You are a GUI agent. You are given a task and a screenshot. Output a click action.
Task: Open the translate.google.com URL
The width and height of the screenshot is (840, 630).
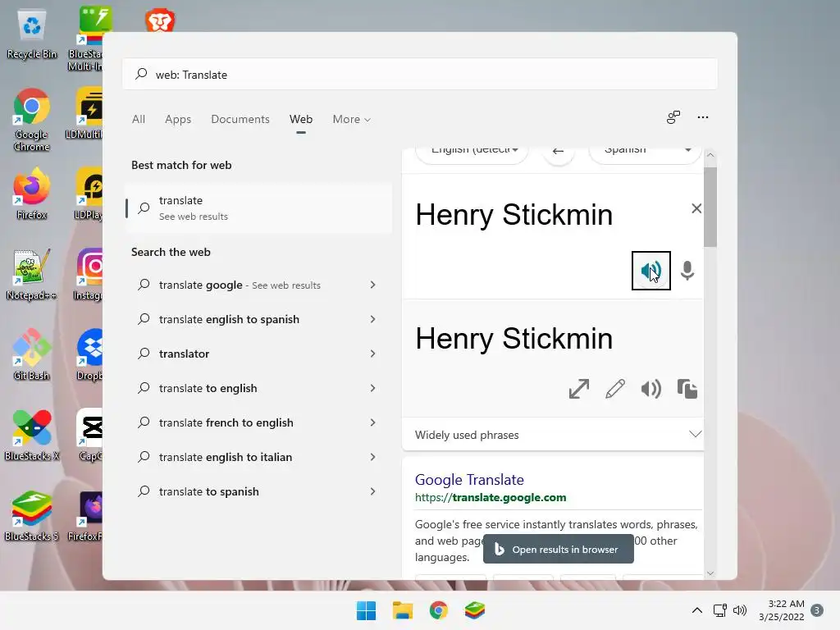click(x=491, y=497)
